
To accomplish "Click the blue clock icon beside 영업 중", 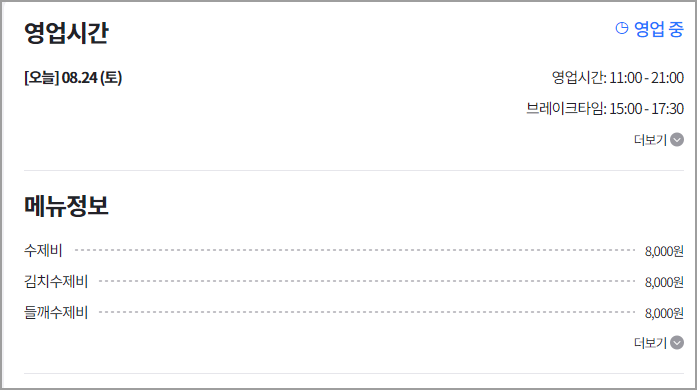I will pos(621,28).
